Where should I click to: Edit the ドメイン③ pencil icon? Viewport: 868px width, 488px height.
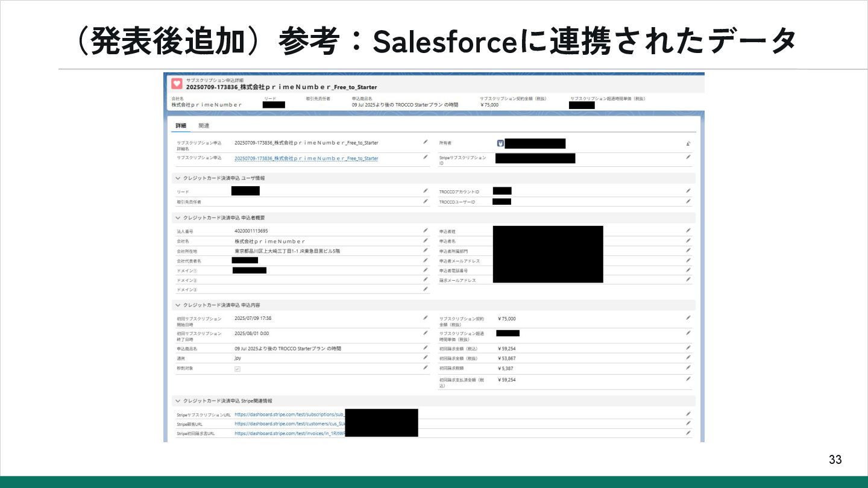point(425,289)
